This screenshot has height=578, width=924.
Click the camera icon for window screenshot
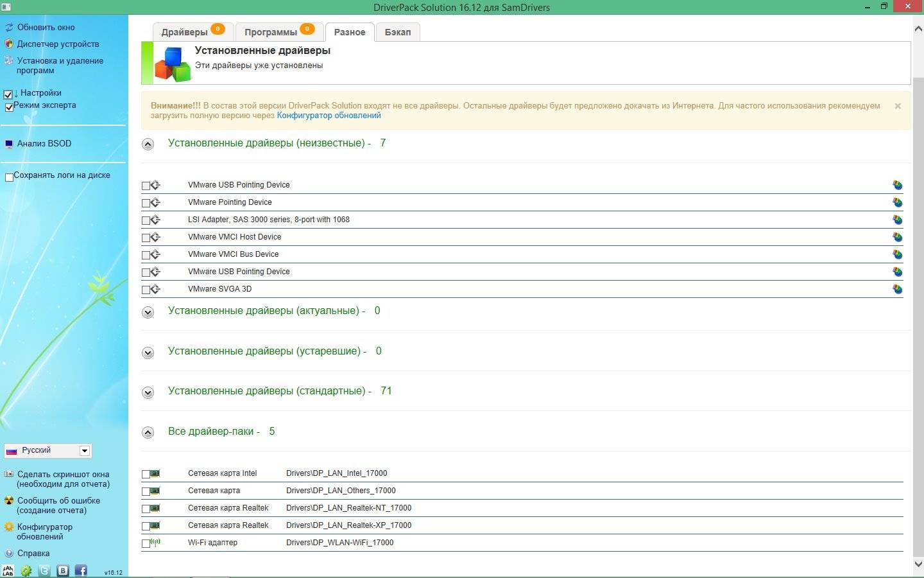click(x=8, y=475)
